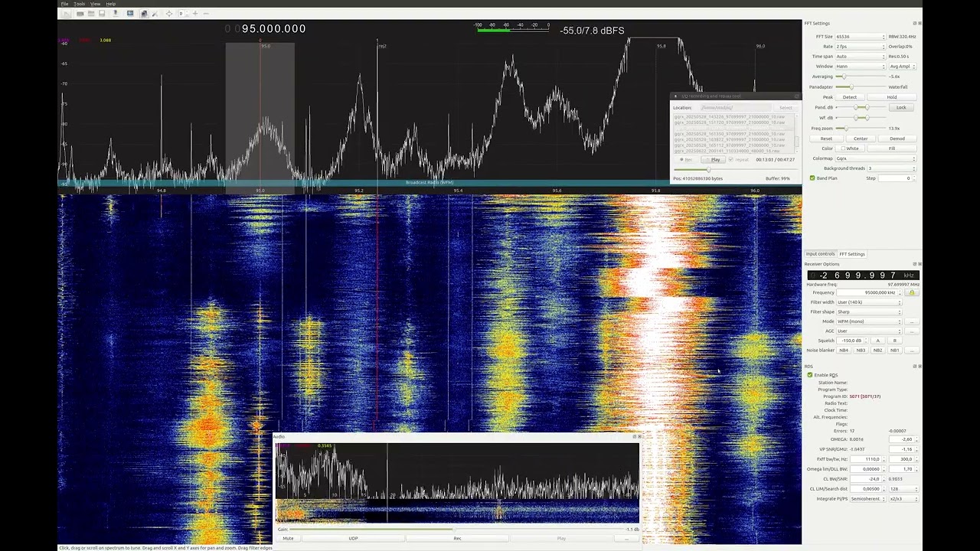
Task: Open the Time span dropdown
Action: [x=861, y=57]
